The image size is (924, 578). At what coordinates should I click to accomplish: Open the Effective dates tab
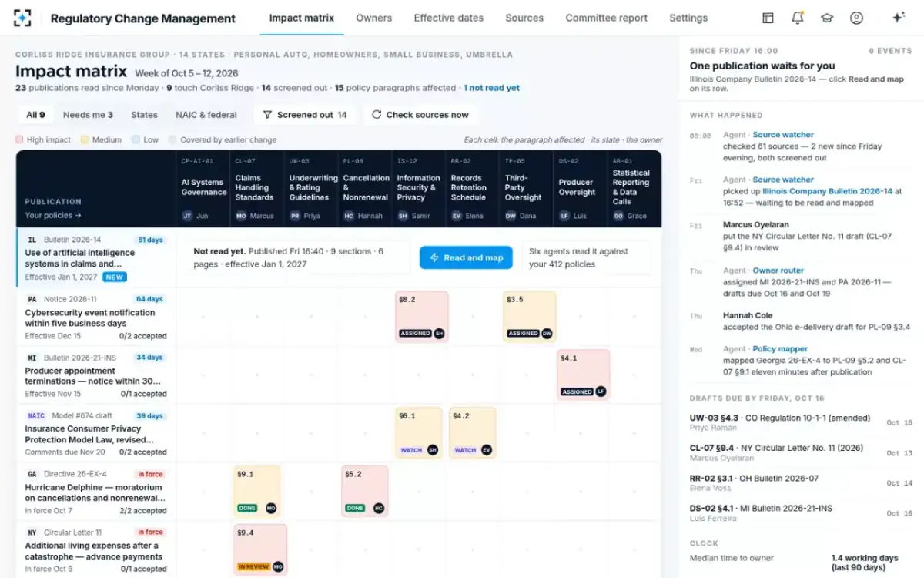coord(449,18)
